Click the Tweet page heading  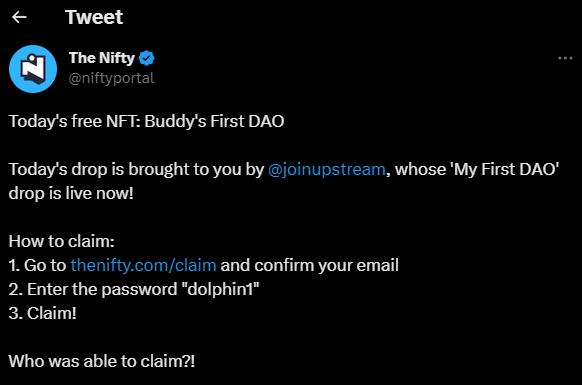(94, 17)
